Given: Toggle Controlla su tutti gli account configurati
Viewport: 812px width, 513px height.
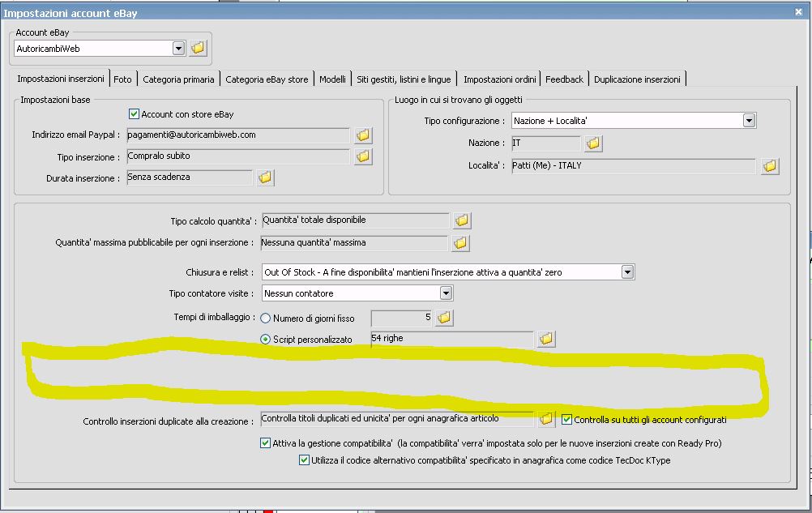Looking at the screenshot, I should pyautogui.click(x=566, y=419).
